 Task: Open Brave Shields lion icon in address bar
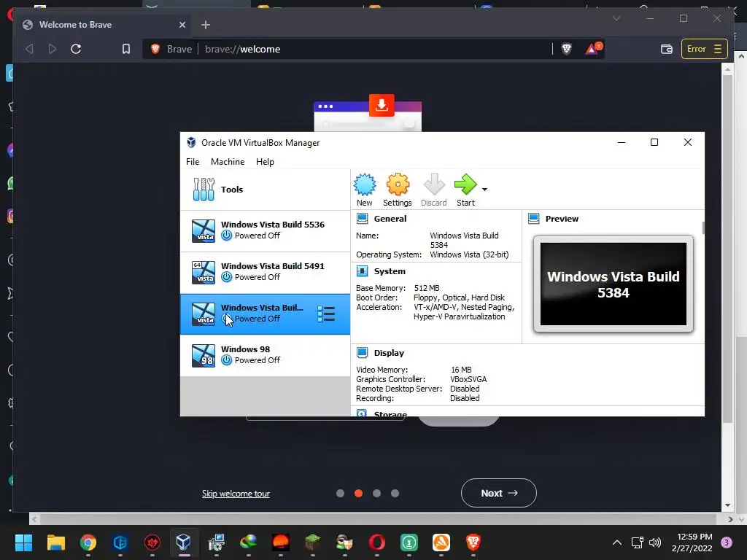(x=566, y=49)
